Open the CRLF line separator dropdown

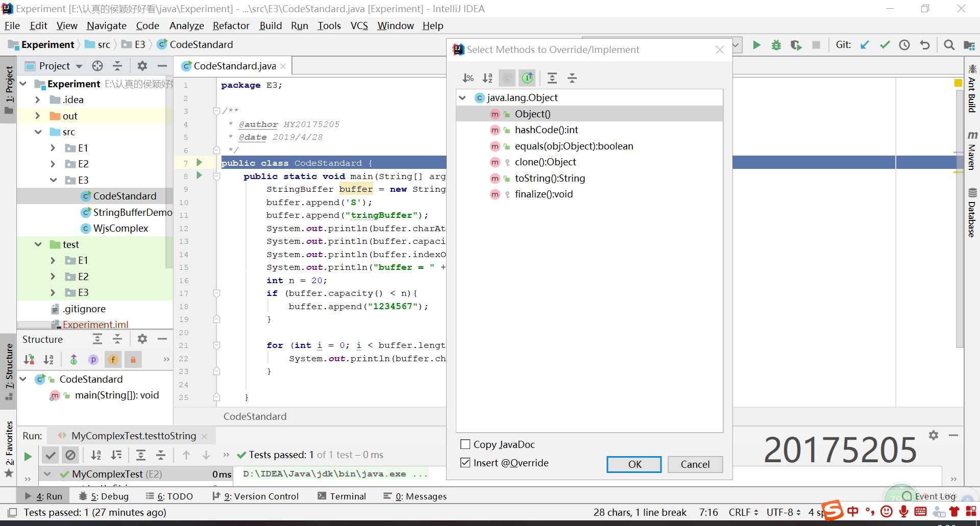click(x=743, y=512)
